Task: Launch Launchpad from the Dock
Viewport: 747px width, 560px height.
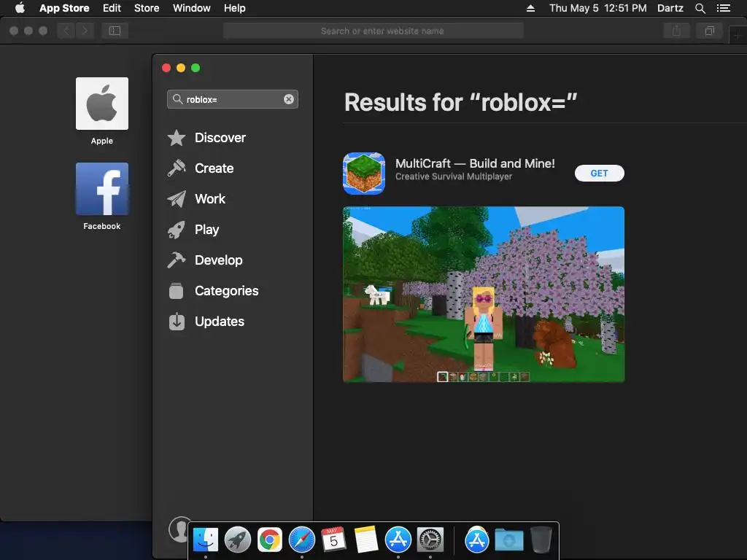Action: [x=238, y=540]
